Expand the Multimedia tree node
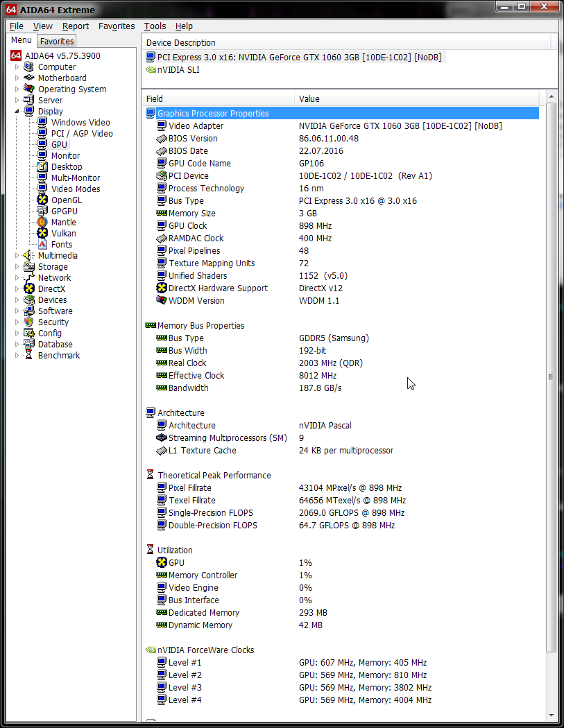This screenshot has width=564, height=728. pos(17,255)
